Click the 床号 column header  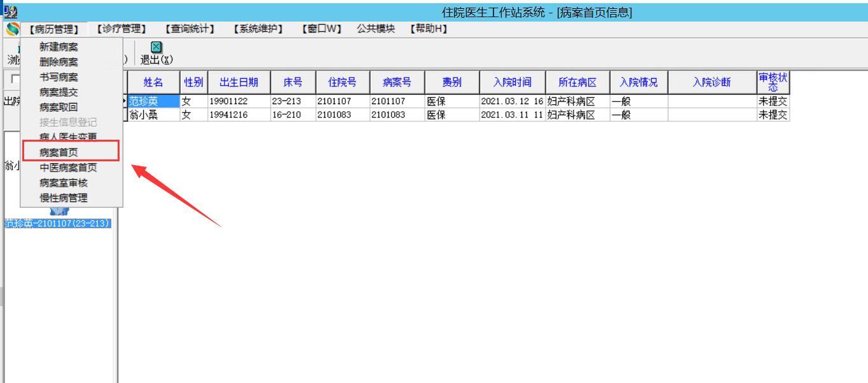tap(293, 83)
